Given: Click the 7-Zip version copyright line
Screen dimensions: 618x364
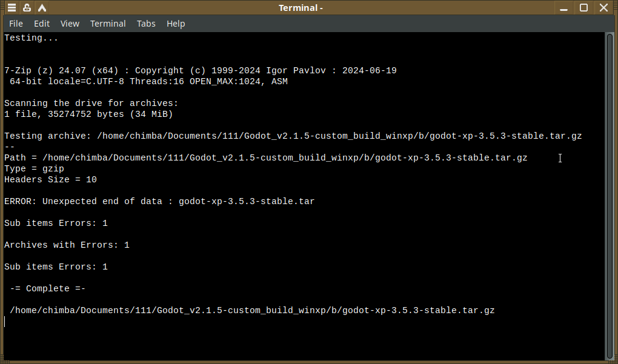Looking at the screenshot, I should coord(200,70).
